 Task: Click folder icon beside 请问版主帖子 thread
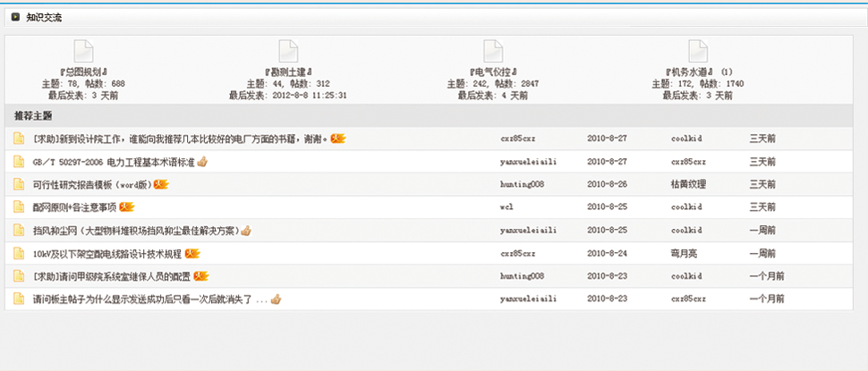click(19, 299)
